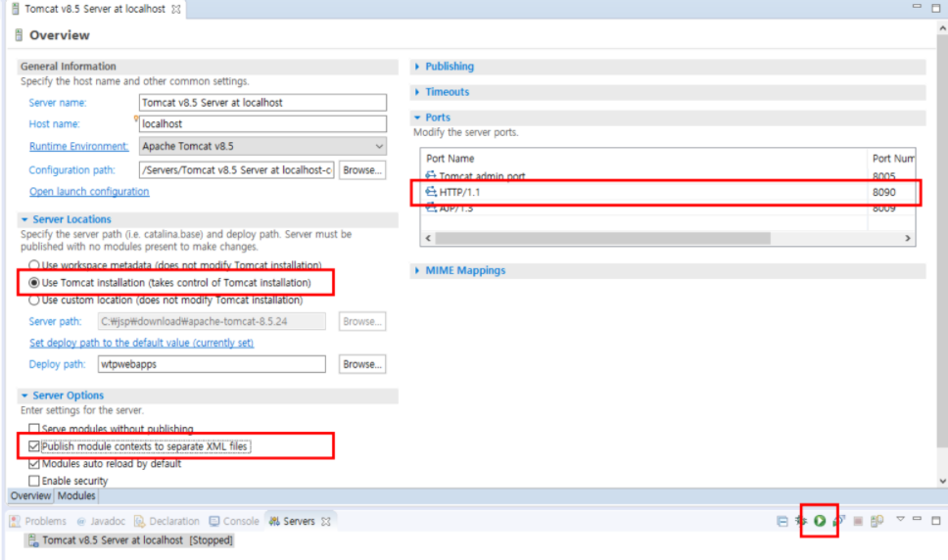Click Open launch configuration link

tap(89, 192)
